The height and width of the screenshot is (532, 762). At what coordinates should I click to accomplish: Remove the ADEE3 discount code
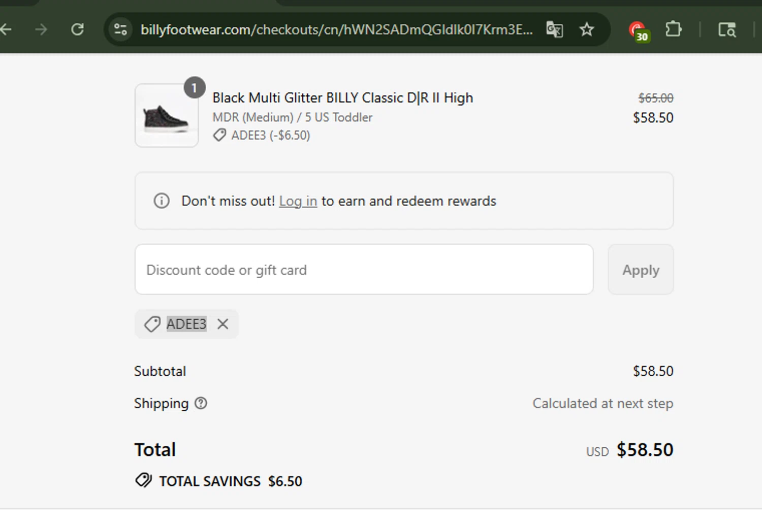(223, 324)
